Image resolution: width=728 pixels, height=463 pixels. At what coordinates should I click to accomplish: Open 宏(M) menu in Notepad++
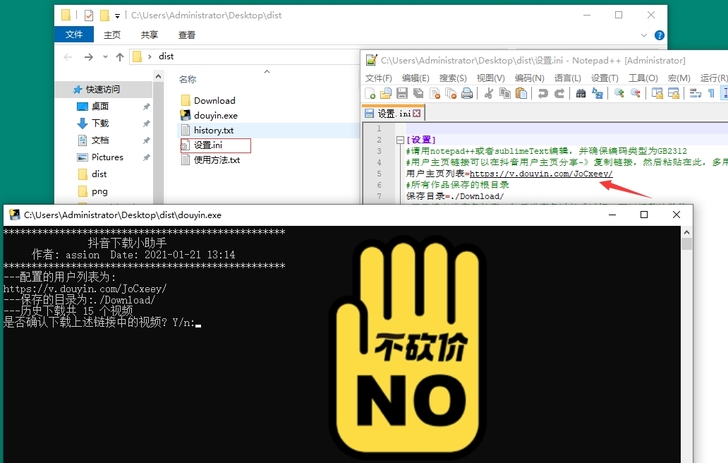[x=679, y=78]
